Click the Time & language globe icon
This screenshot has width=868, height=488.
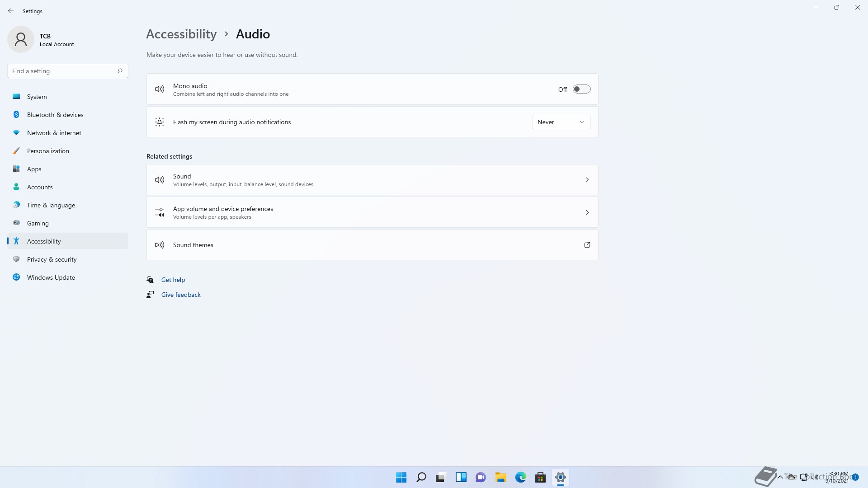click(x=16, y=205)
